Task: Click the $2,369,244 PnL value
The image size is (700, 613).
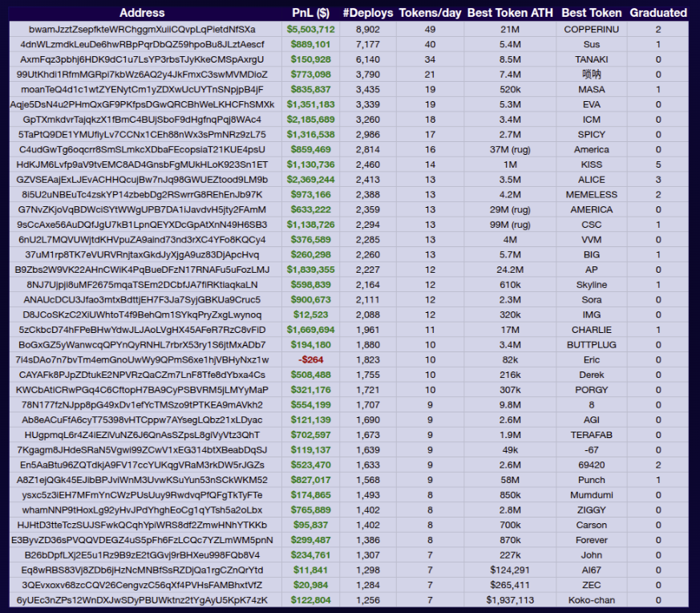Action: (311, 180)
